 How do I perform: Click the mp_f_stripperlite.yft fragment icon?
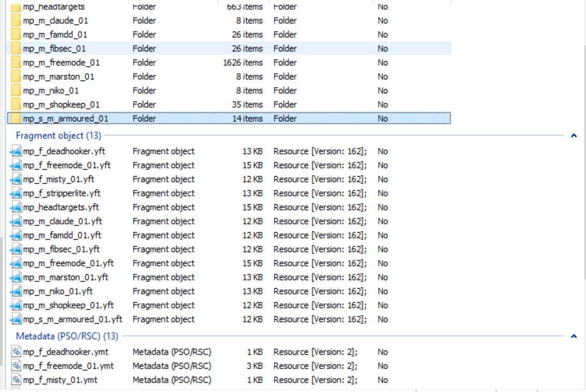(x=16, y=193)
